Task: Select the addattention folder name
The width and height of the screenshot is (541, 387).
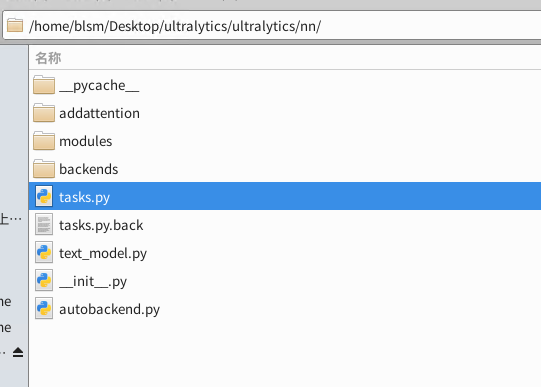Action: click(99, 113)
